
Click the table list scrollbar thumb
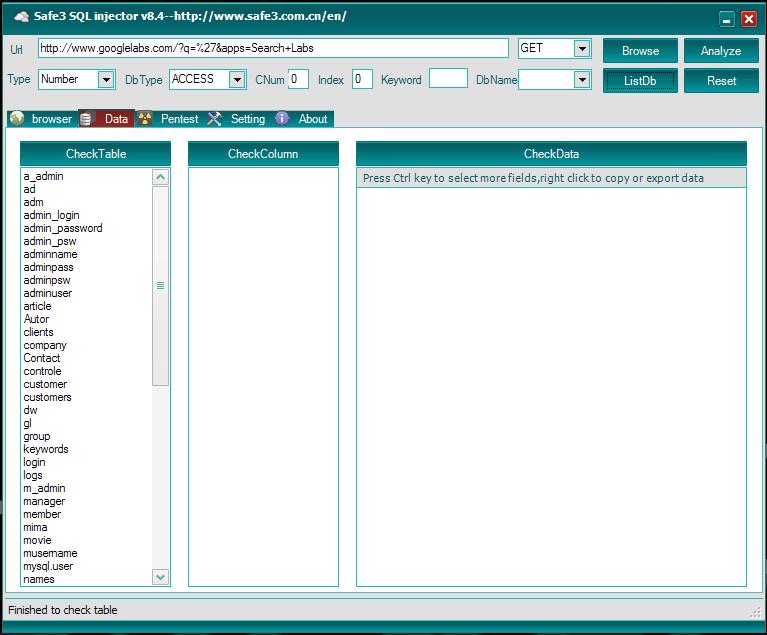[x=160, y=286]
